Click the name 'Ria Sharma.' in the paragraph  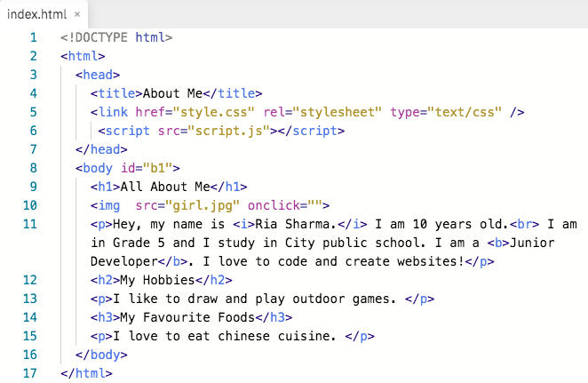point(296,224)
